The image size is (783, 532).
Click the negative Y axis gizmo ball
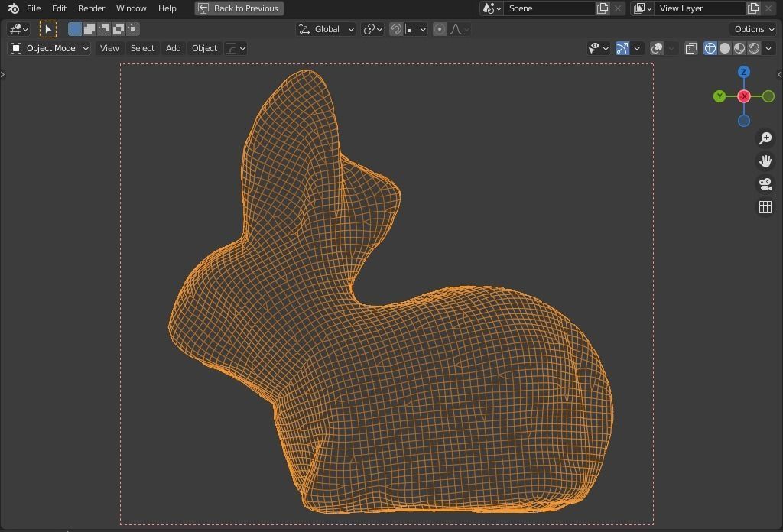tap(768, 96)
